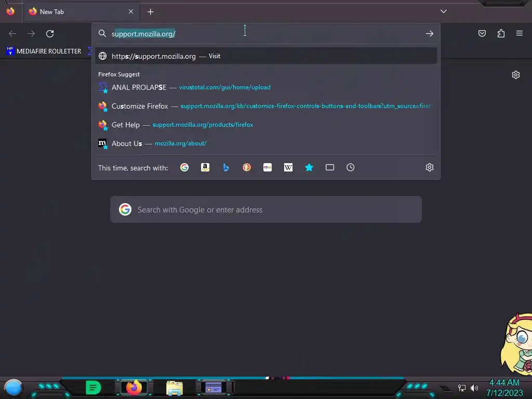Search open tabs icon
The height and width of the screenshot is (399, 532).
click(x=330, y=167)
